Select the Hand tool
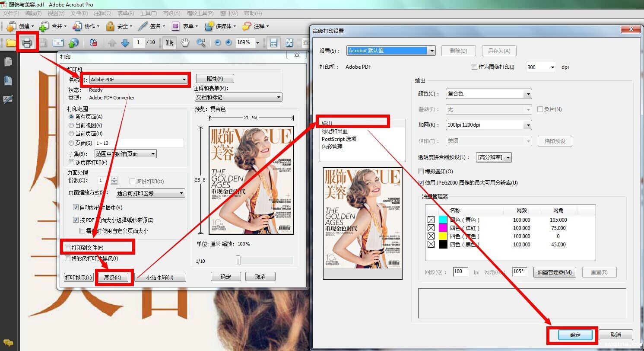Image resolution: width=644 pixels, height=351 pixels. point(185,42)
